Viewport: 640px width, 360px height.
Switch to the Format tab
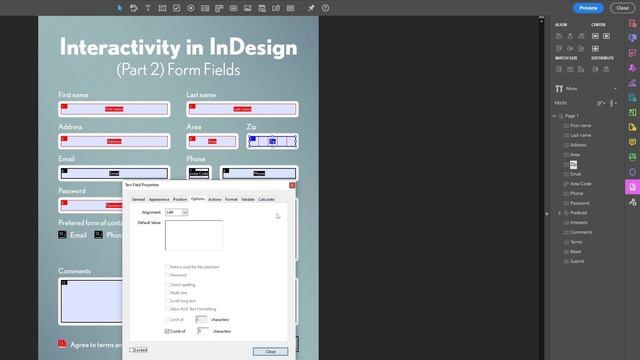click(231, 199)
